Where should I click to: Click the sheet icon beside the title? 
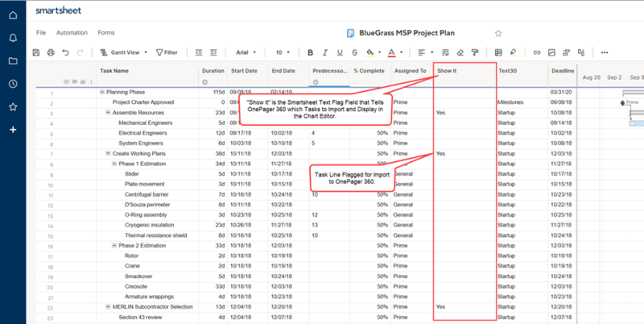(350, 33)
